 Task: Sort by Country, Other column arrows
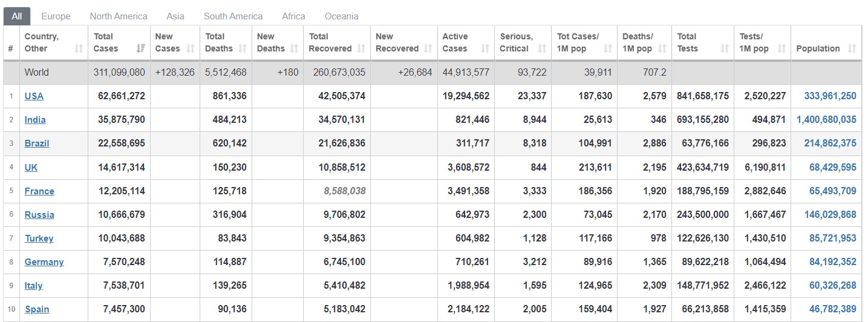coord(79,48)
